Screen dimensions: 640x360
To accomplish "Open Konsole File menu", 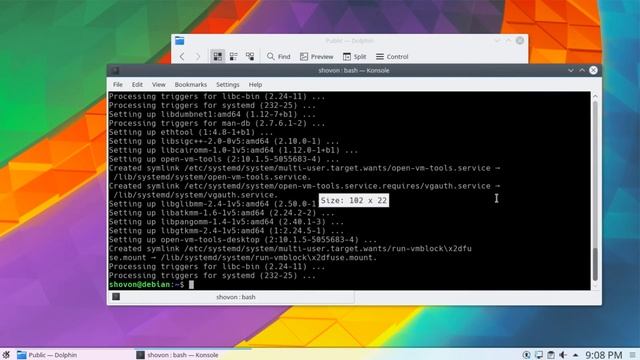I will pyautogui.click(x=118, y=84).
